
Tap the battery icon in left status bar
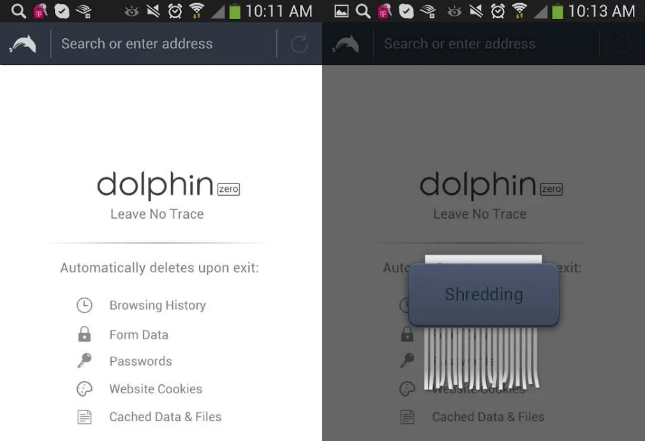pyautogui.click(x=235, y=11)
